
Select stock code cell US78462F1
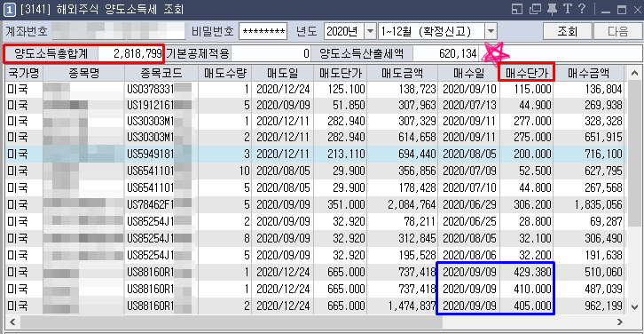point(161,204)
